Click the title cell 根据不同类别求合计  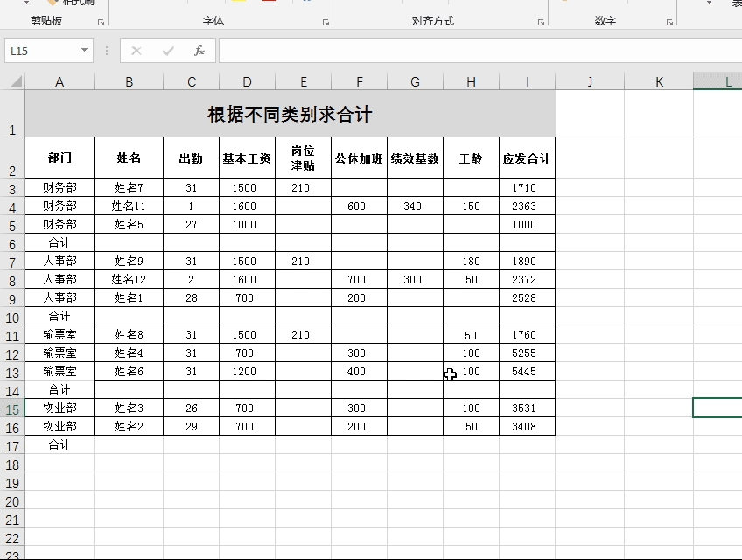tap(290, 114)
